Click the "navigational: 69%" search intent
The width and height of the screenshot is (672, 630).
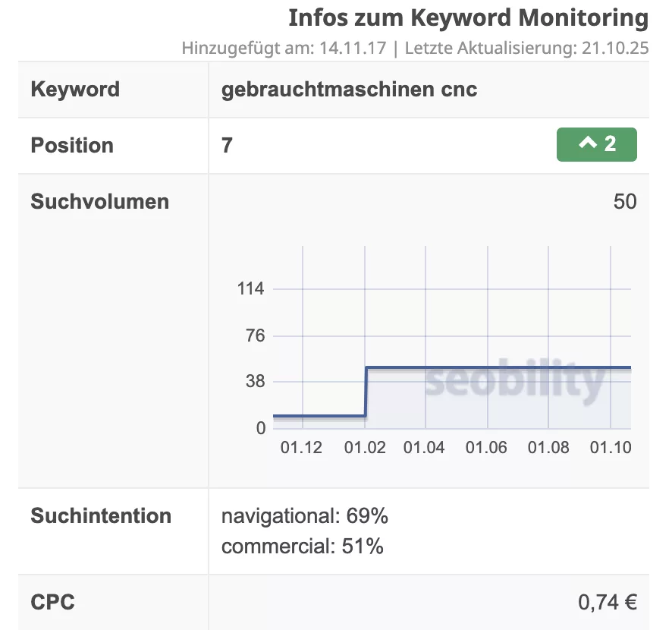click(304, 517)
